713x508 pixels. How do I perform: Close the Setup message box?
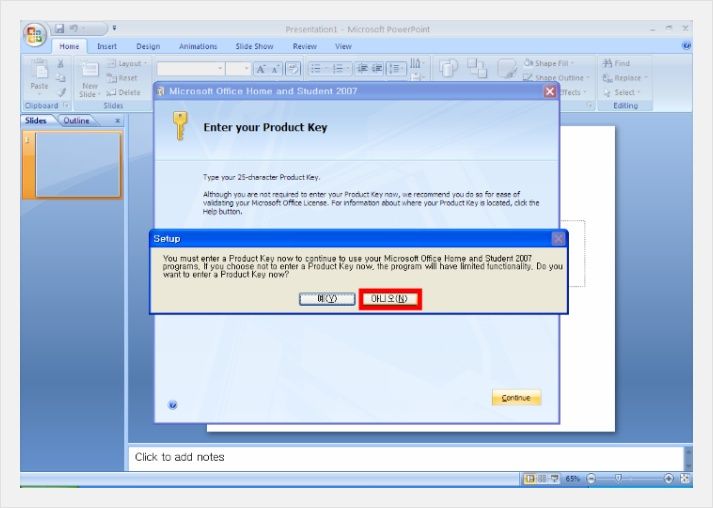pyautogui.click(x=558, y=238)
